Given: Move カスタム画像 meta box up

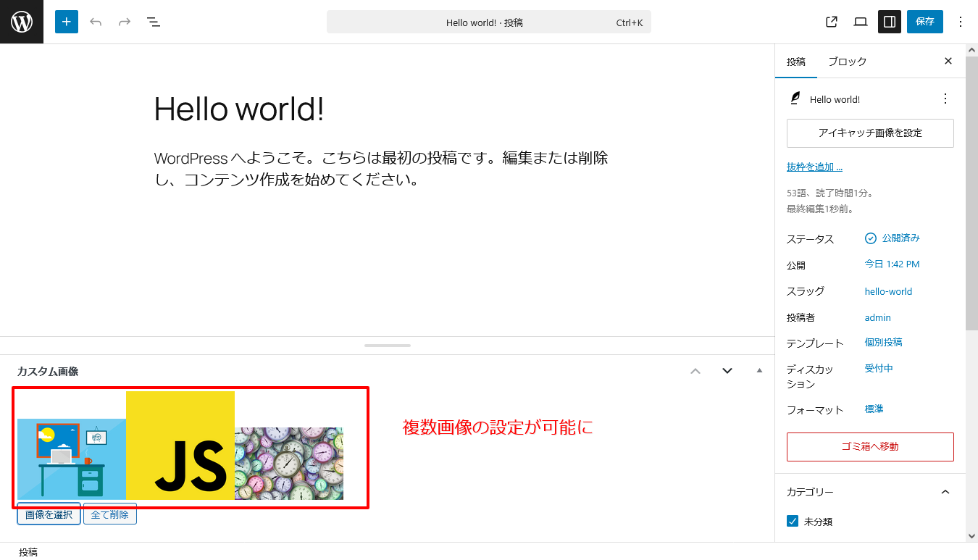Looking at the screenshot, I should click(695, 371).
